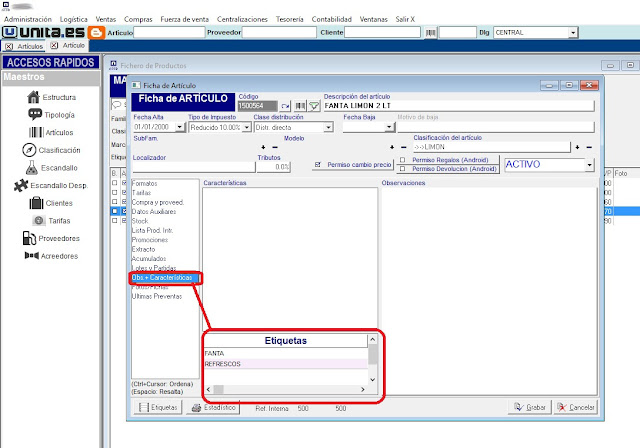Click the Cancelar button
Image resolution: width=640 pixels, height=448 pixels.
point(576,408)
